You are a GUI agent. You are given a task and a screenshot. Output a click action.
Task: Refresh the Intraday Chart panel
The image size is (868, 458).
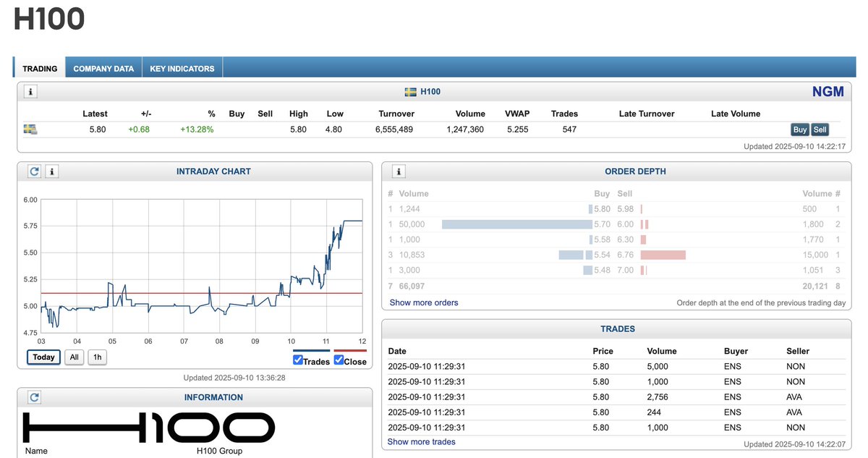[x=35, y=171]
